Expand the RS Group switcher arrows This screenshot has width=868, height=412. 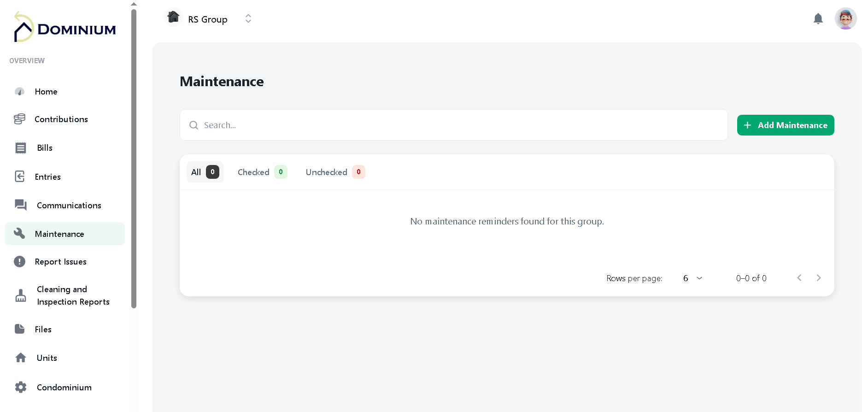tap(248, 18)
